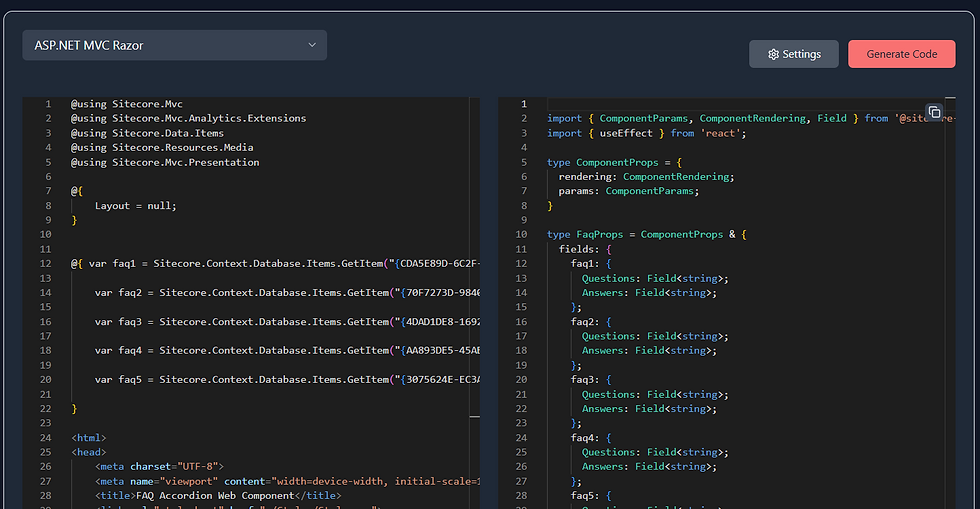Click the right editor vertical scrollbar

(x=950, y=303)
